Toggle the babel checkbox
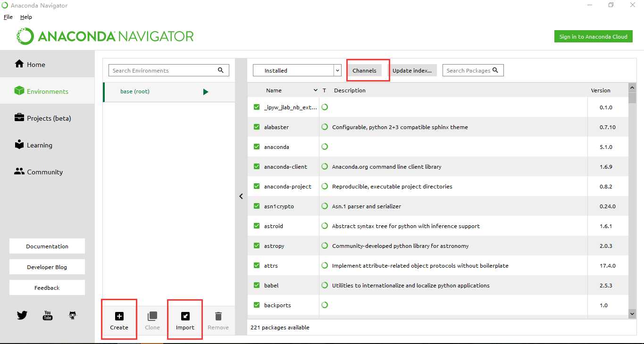 click(257, 285)
